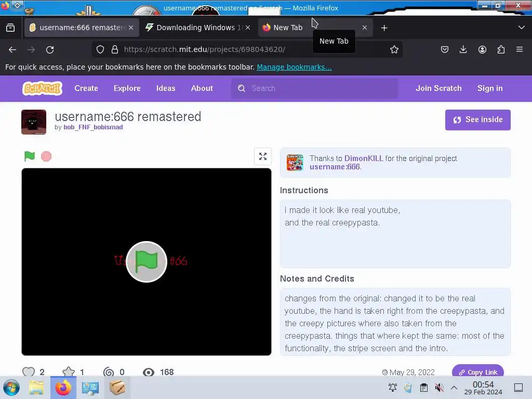Open the Firefox hamburger application menu

(520, 49)
